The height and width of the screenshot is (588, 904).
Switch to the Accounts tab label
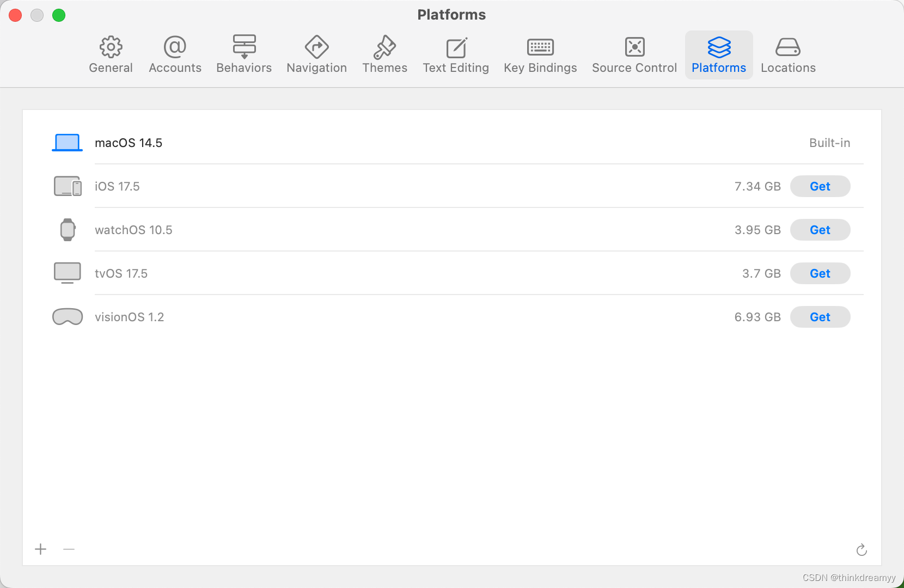175,68
